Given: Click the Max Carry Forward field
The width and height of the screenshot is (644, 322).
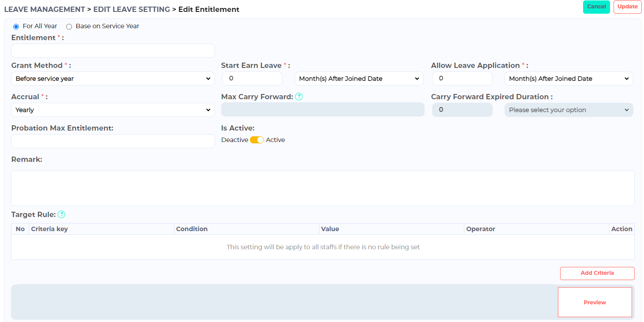Looking at the screenshot, I should click(x=323, y=110).
